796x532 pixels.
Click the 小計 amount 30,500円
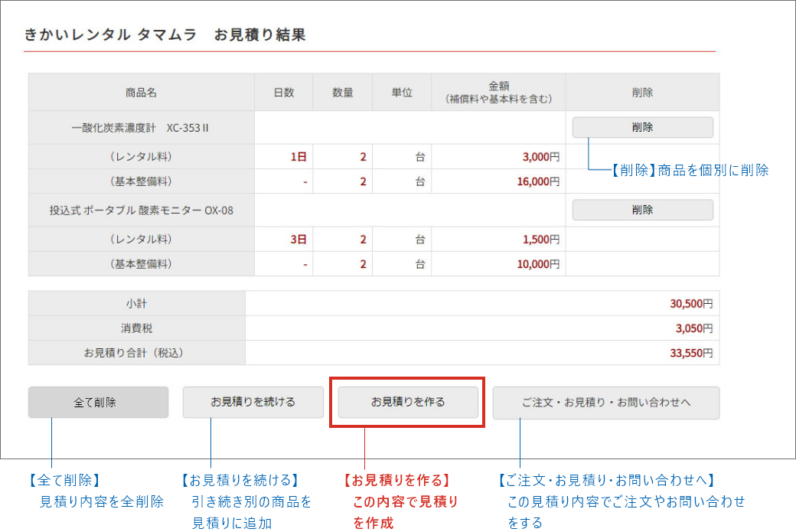coord(690,304)
